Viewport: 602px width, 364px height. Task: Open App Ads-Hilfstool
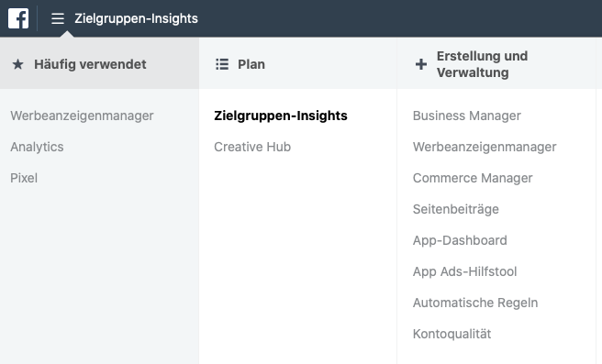464,271
